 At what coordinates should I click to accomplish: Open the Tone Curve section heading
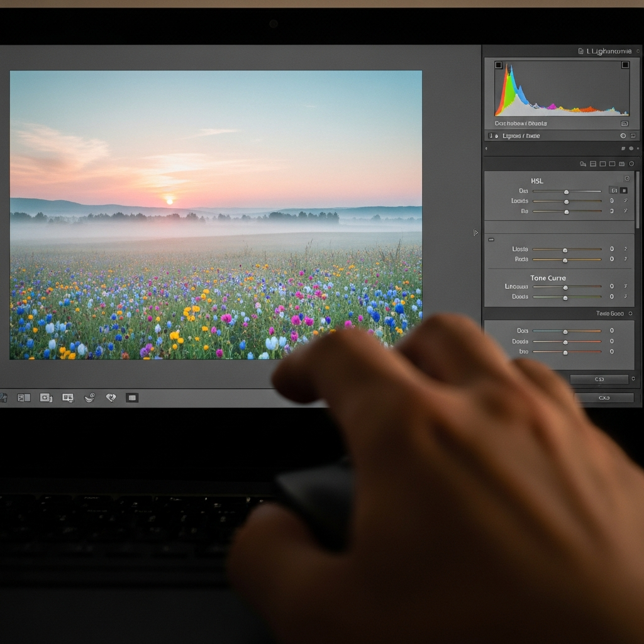[547, 278]
